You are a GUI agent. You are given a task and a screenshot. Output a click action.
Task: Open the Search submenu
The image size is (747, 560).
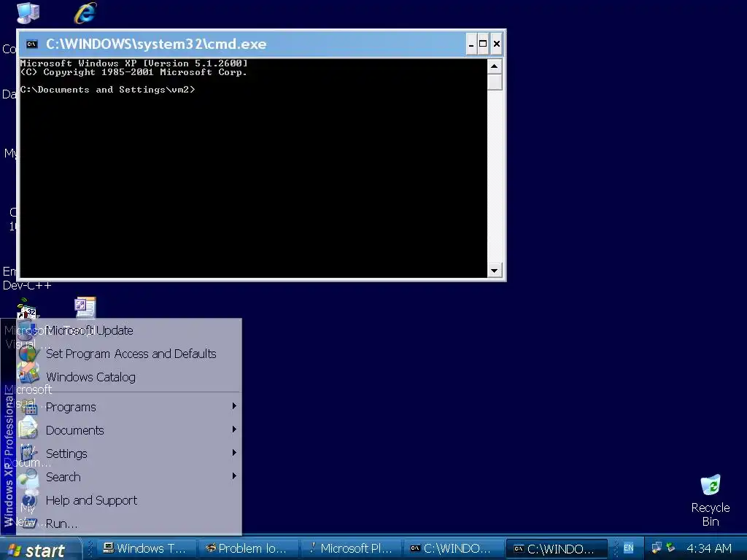(x=130, y=477)
